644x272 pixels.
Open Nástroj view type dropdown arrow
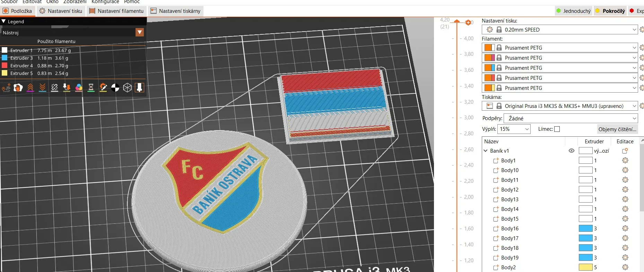coord(140,32)
